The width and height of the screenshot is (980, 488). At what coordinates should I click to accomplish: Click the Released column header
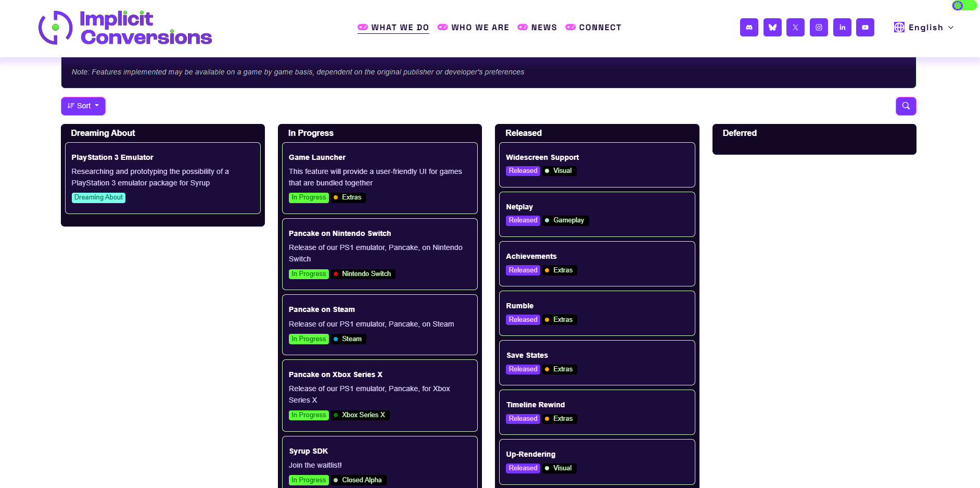click(x=524, y=133)
